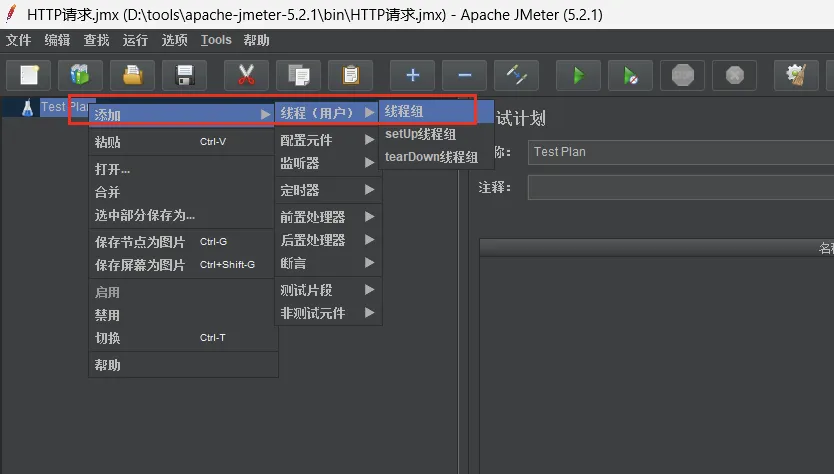
Task: Open the 帮助 menu in menu bar
Action: click(256, 40)
